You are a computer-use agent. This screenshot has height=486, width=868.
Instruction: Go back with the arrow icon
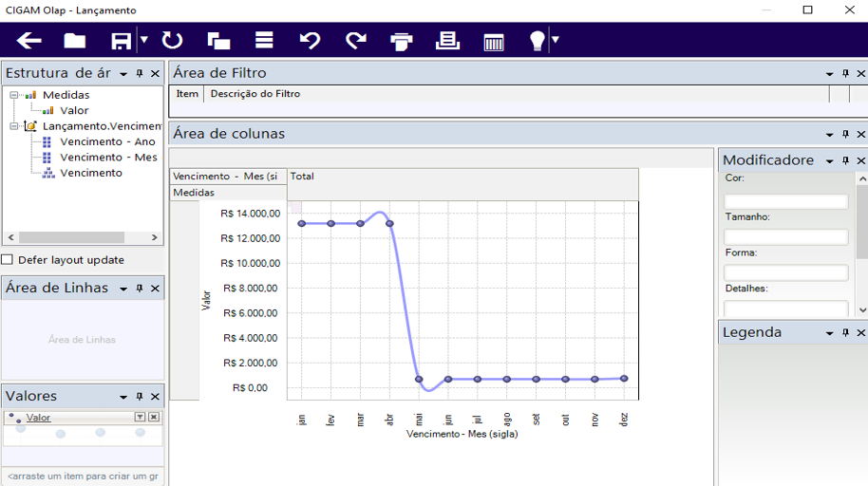tap(28, 41)
